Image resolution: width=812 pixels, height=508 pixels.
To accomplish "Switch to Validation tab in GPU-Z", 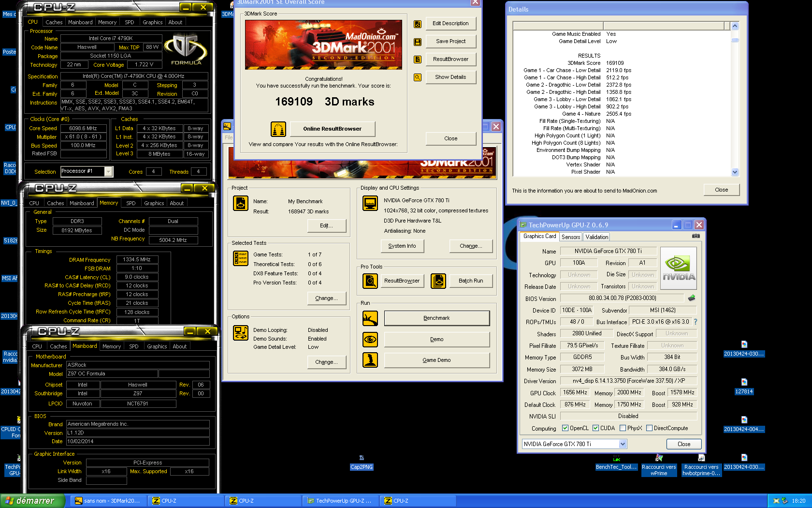I will (x=597, y=237).
